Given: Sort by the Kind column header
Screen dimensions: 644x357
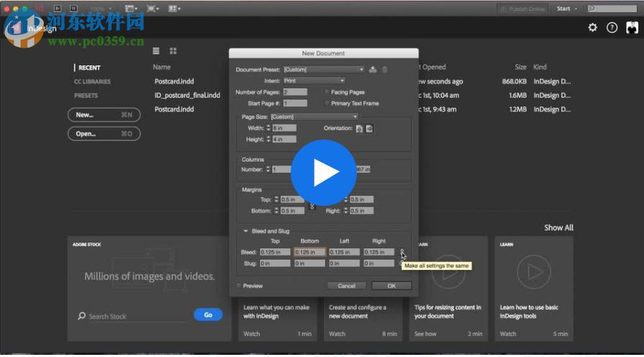Looking at the screenshot, I should 540,67.
